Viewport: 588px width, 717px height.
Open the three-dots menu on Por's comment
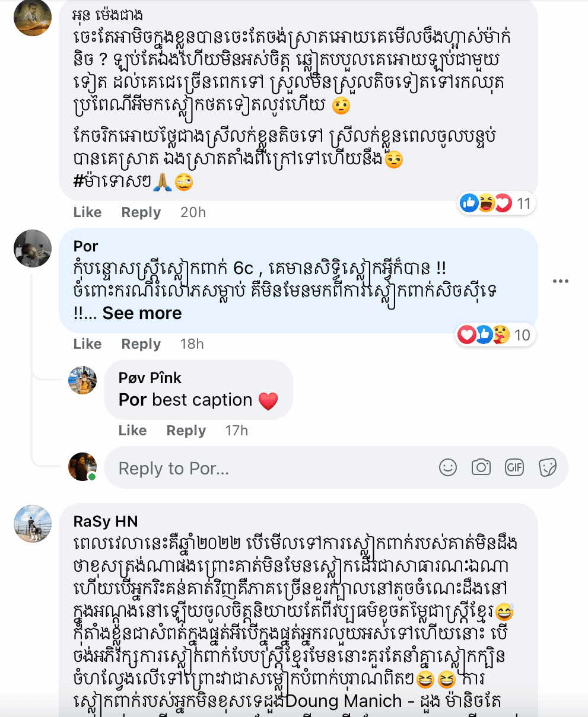point(560,281)
